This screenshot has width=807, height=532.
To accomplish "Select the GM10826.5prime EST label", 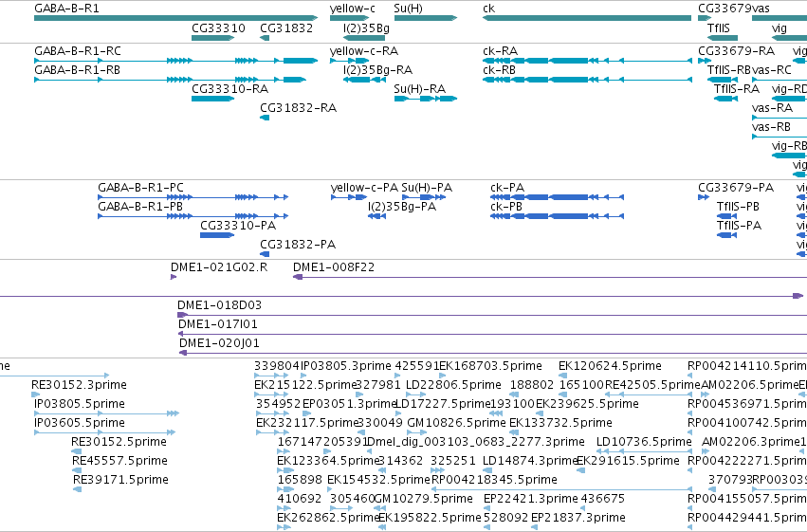I will [x=456, y=424].
